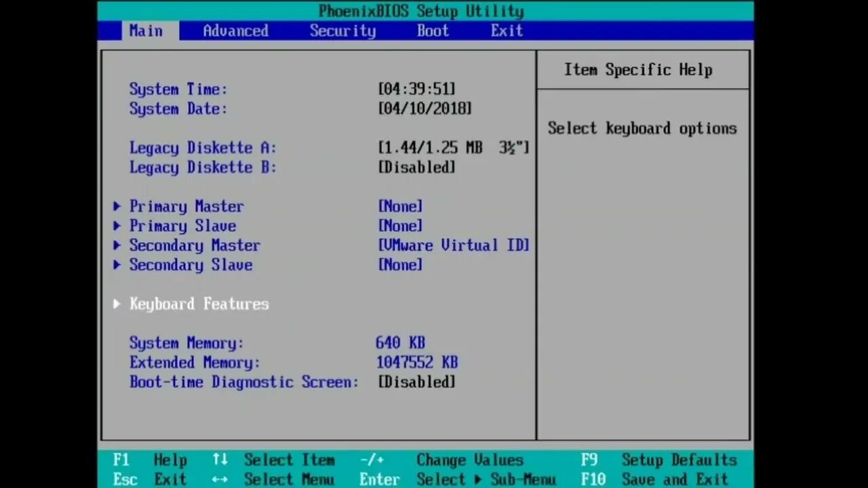Click the Select Menu arrows hint
Viewport: 868px width, 488px height.
point(273,480)
